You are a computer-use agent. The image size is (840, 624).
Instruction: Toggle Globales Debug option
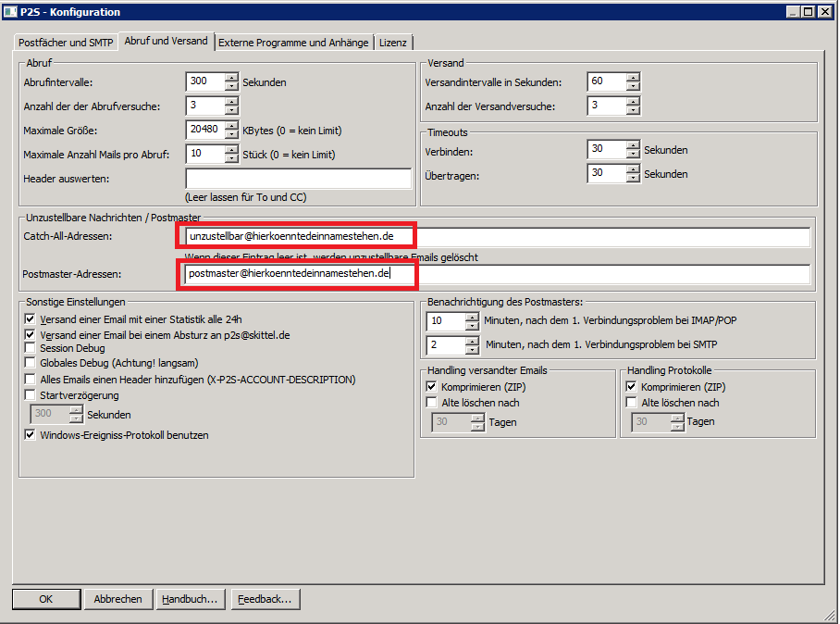click(31, 364)
